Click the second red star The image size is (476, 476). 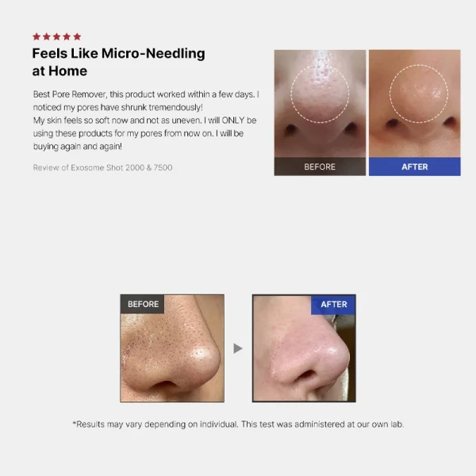point(47,36)
